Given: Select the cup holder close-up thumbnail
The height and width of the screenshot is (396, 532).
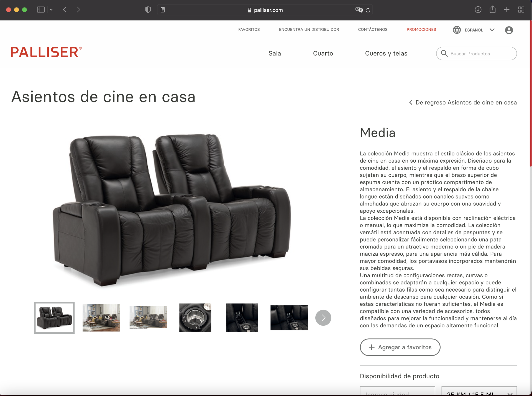Looking at the screenshot, I should 195,318.
